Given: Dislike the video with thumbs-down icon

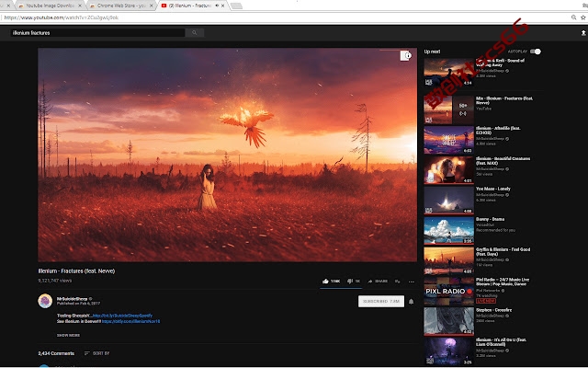Looking at the screenshot, I should click(x=350, y=281).
